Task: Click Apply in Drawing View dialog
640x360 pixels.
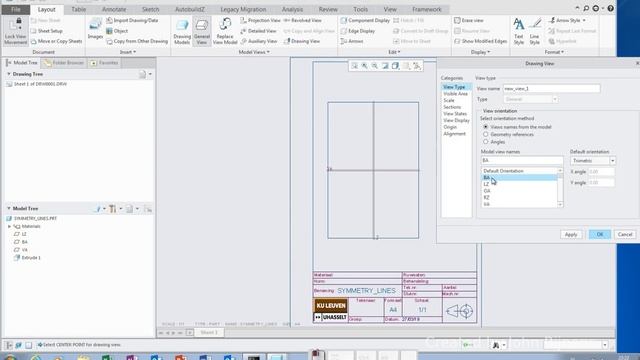Action: [571, 235]
